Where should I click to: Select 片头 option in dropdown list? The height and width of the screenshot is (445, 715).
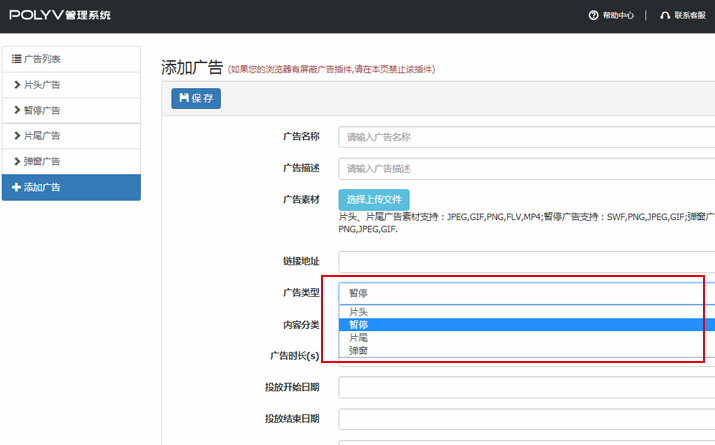tap(358, 312)
